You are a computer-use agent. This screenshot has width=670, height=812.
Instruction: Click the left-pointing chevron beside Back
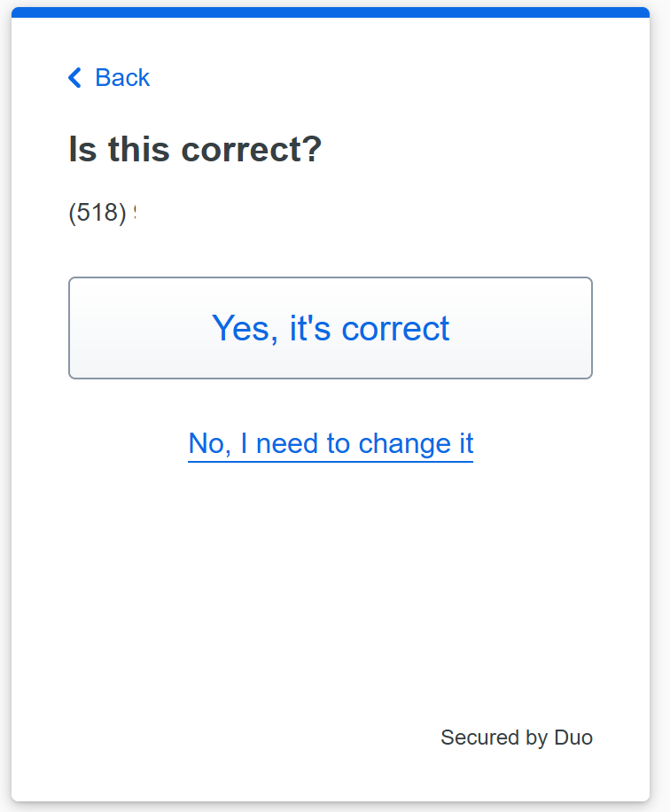(74, 78)
